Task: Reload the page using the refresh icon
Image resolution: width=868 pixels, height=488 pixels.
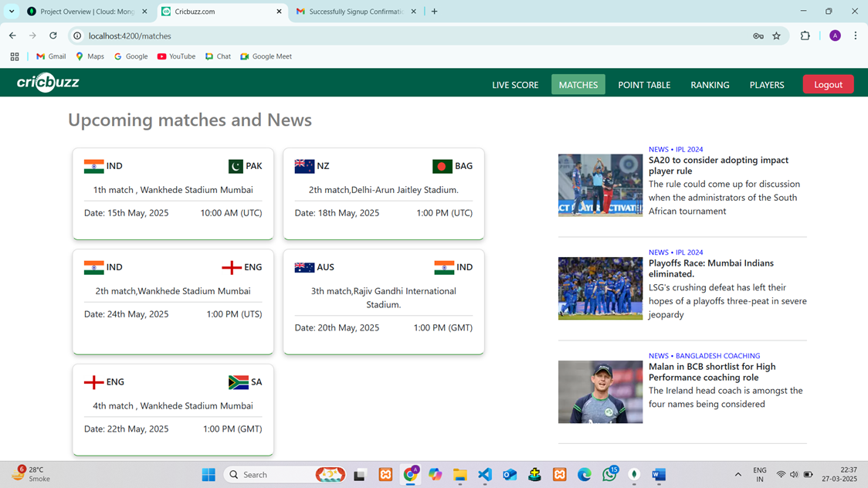Action: click(x=53, y=36)
